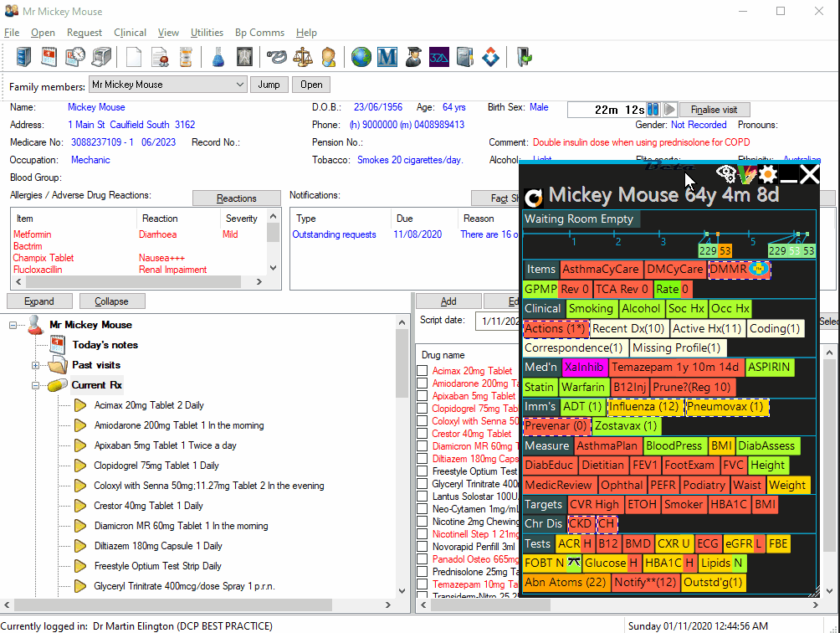Click the stethoscope toolbar icon

tap(276, 57)
